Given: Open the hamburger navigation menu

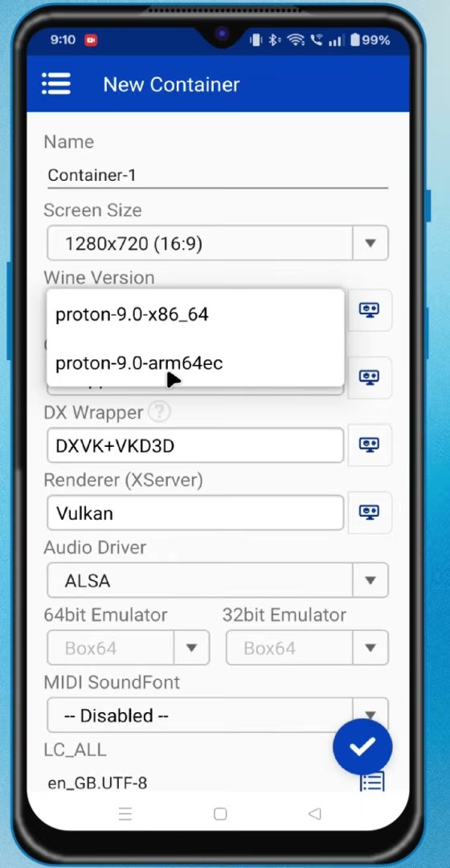Looking at the screenshot, I should click(56, 84).
